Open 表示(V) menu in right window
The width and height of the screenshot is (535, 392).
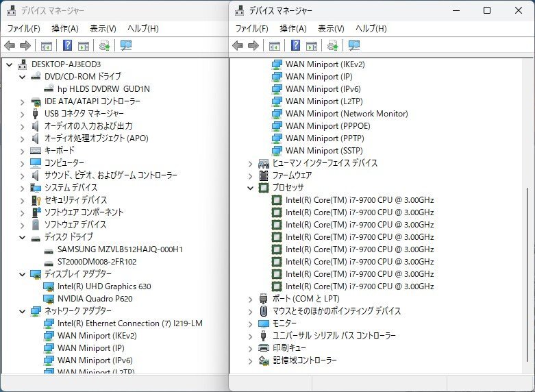(x=331, y=28)
